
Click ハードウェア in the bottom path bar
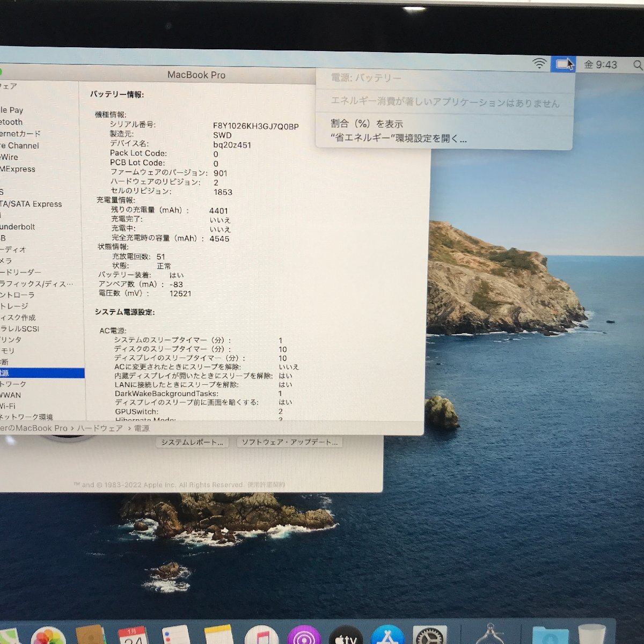(x=100, y=428)
